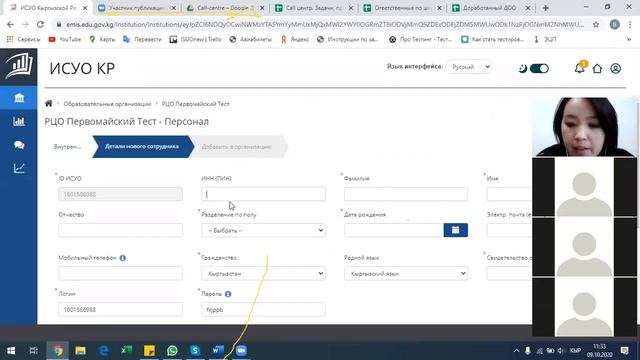Image resolution: width=640 pixels, height=360 pixels.
Task: Click the ИНН (ПИН) input field
Action: (x=263, y=194)
